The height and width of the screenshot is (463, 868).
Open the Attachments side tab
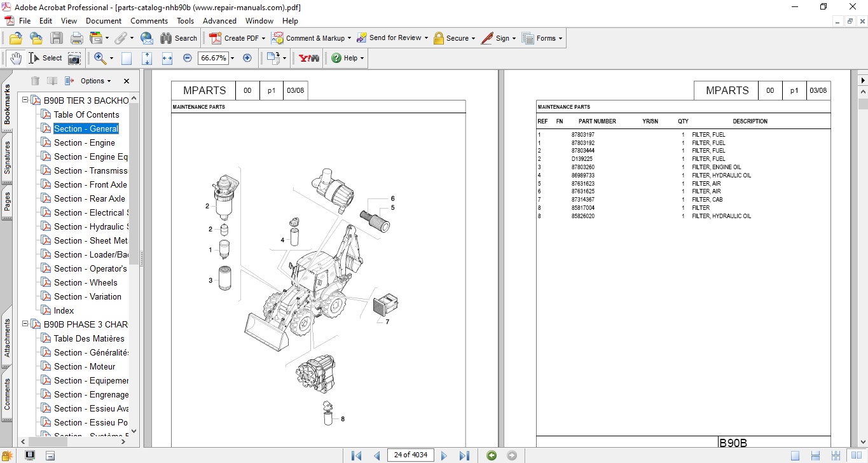point(7,337)
